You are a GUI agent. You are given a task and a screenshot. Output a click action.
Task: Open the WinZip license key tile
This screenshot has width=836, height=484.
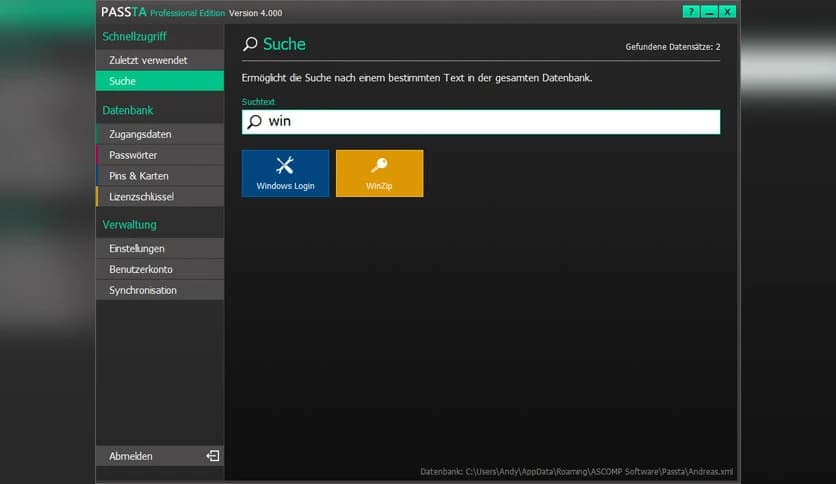(x=379, y=173)
